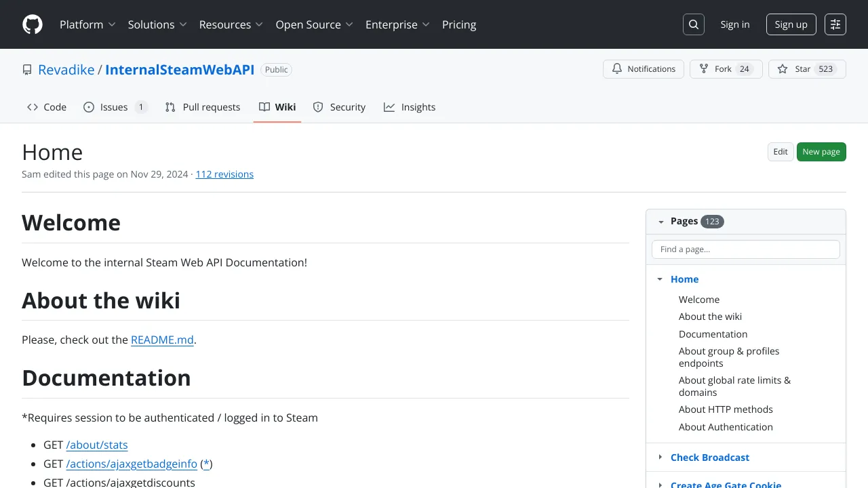
Task: Expand the Create Age Gate Cookie outline
Action: (660, 485)
